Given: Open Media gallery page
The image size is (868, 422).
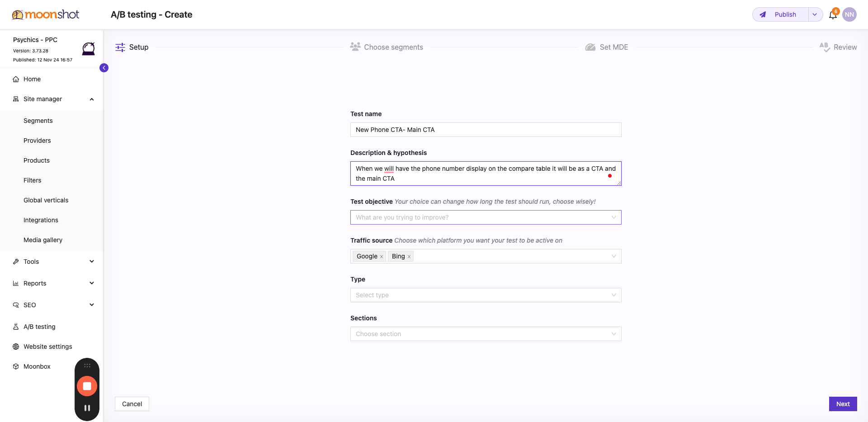Looking at the screenshot, I should [43, 240].
